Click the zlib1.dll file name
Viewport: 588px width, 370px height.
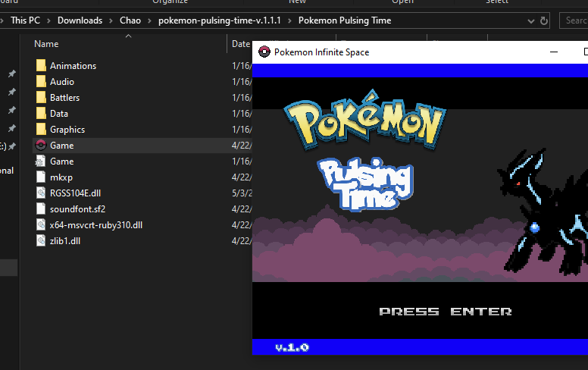point(65,241)
